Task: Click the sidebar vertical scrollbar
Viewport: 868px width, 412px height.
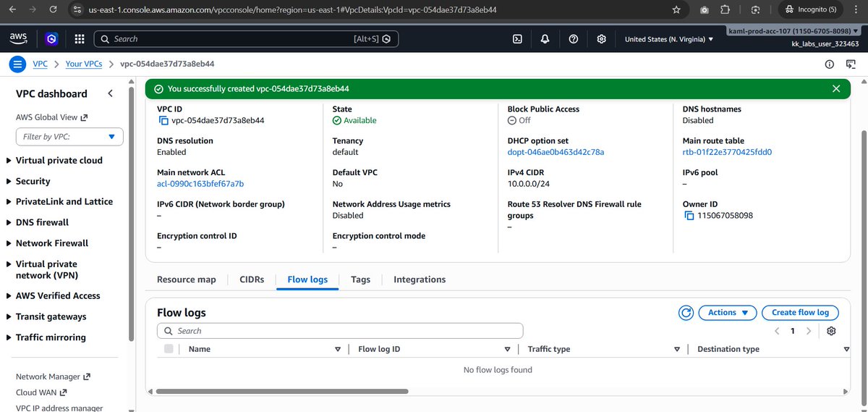Action: [x=131, y=214]
